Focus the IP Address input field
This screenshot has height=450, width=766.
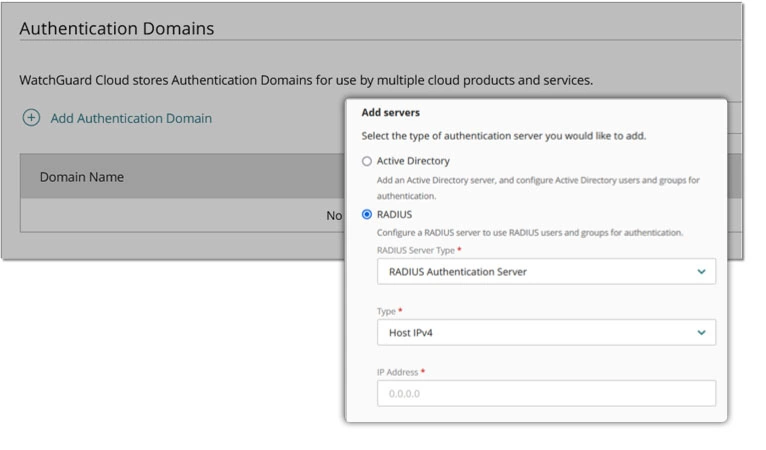click(546, 393)
